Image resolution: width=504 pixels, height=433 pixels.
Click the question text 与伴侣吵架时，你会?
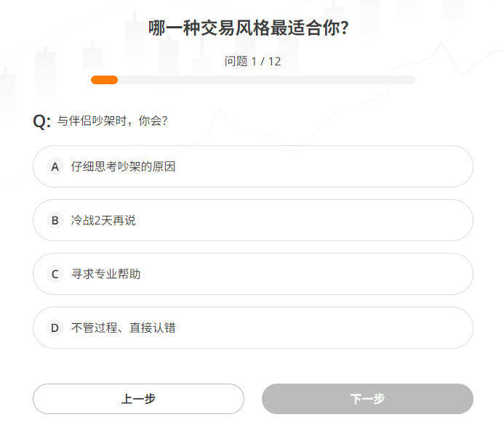(x=113, y=121)
